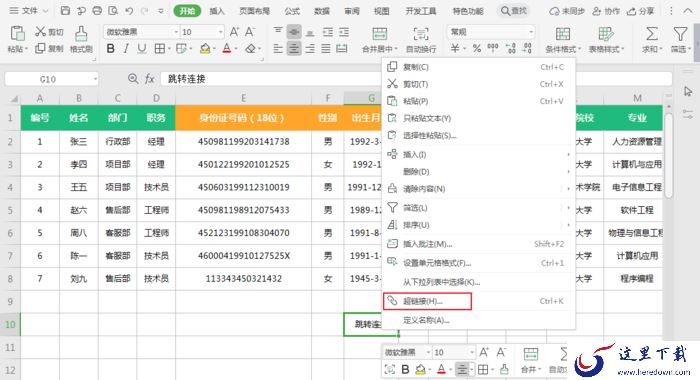Toggle left alignment in ribbon

278,49
